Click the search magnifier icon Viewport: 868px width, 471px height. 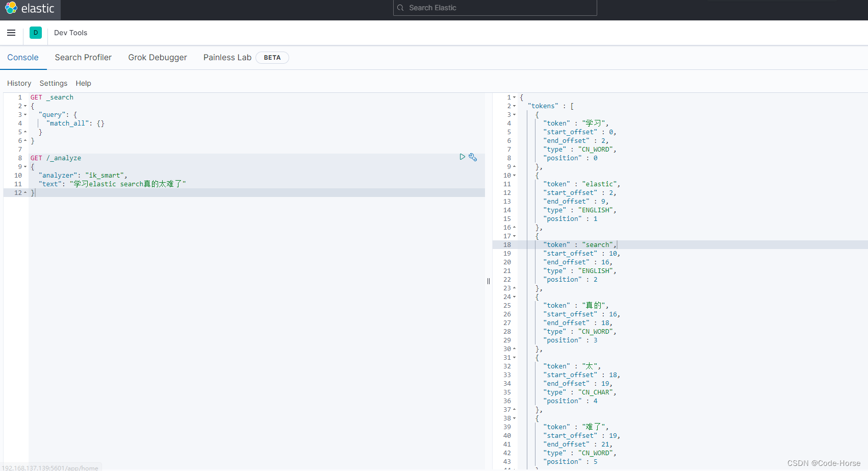pyautogui.click(x=400, y=8)
